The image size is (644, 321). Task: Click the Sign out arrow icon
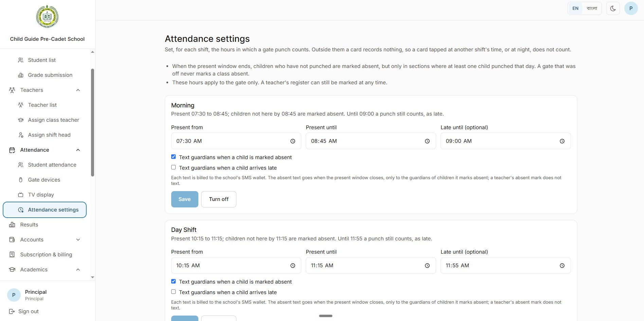coord(12,311)
